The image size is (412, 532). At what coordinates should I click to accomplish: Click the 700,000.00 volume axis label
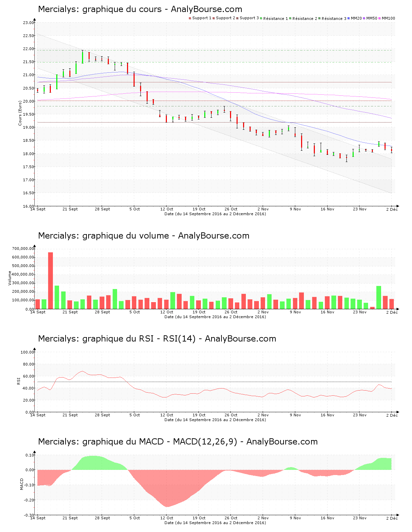coord(23,248)
